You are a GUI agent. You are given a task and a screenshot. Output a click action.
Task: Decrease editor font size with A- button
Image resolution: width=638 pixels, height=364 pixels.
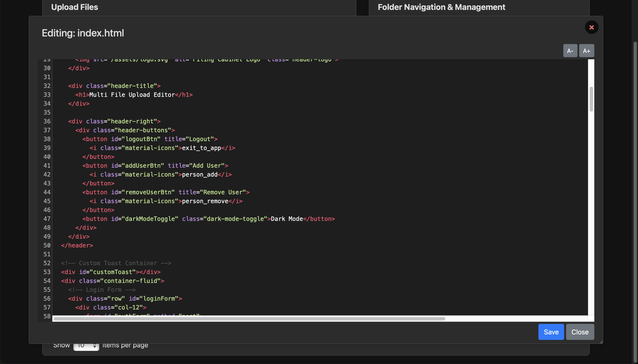pyautogui.click(x=570, y=51)
